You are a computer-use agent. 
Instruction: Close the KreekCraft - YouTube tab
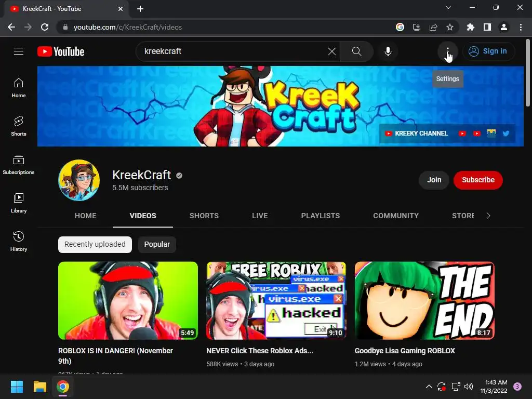(x=121, y=9)
